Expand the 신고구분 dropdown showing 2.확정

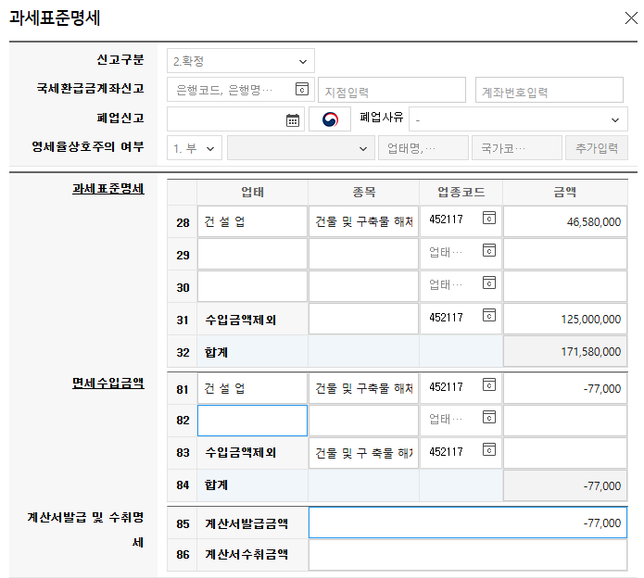[240, 61]
